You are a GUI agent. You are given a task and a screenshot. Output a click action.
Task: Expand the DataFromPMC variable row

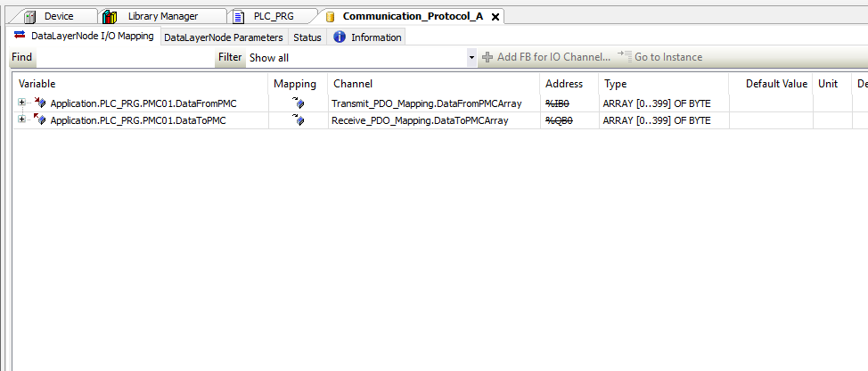pos(22,103)
